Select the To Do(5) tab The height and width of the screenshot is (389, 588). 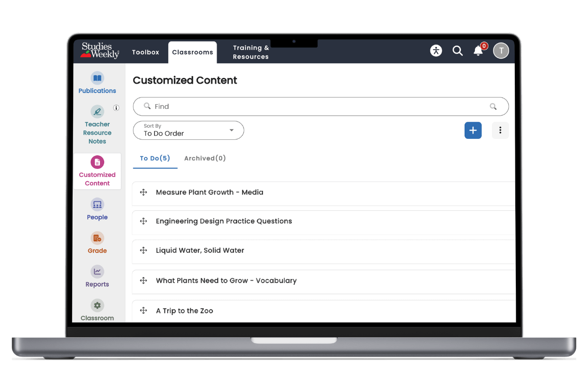(x=155, y=159)
